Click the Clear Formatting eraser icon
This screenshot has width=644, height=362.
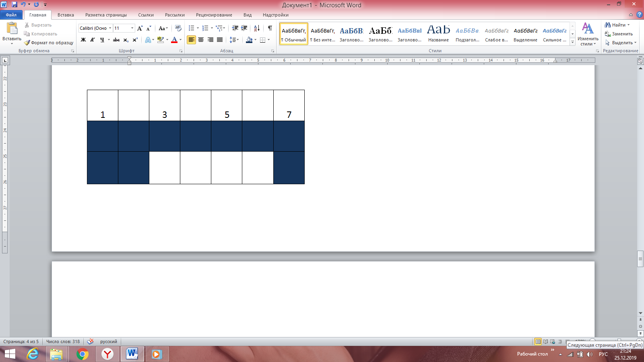tap(178, 28)
